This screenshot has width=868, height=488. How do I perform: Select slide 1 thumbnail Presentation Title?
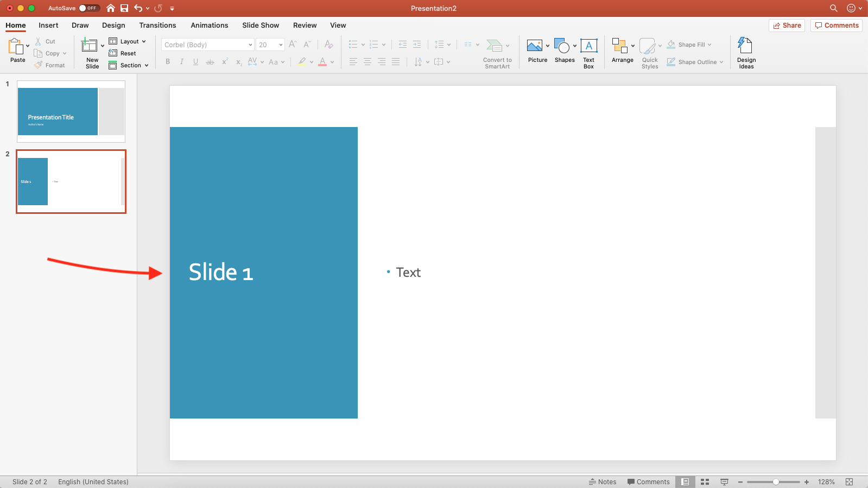(71, 111)
